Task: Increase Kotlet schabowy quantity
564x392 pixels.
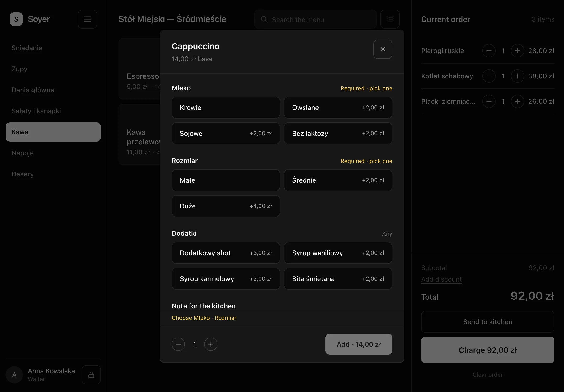Action: tap(517, 76)
